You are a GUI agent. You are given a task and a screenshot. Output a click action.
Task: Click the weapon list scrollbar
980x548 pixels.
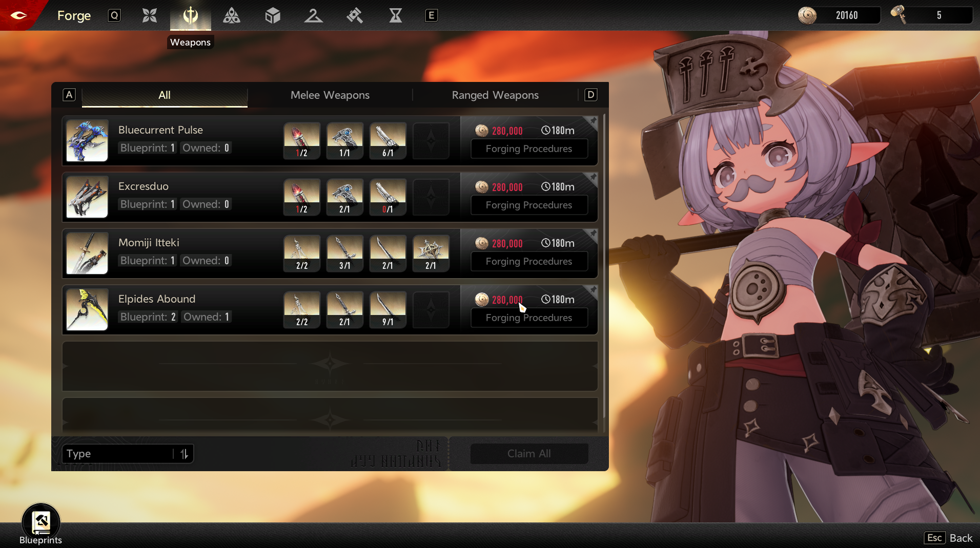[604, 266]
